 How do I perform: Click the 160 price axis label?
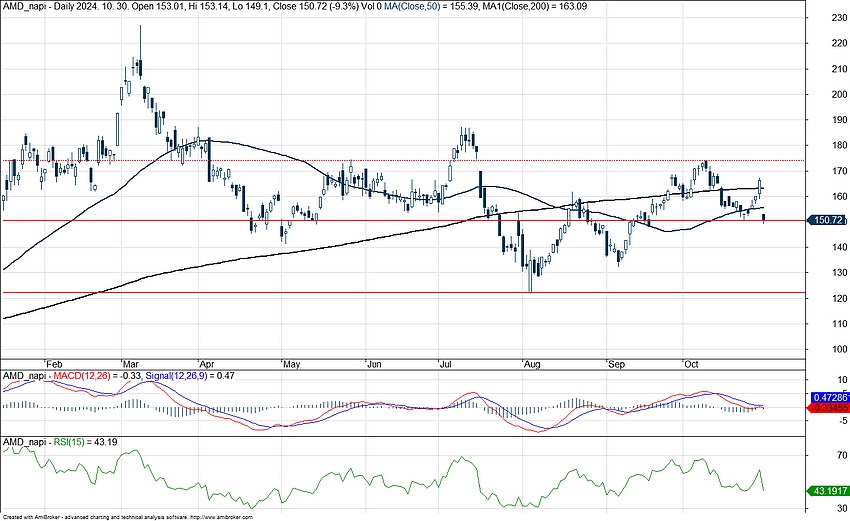click(839, 196)
